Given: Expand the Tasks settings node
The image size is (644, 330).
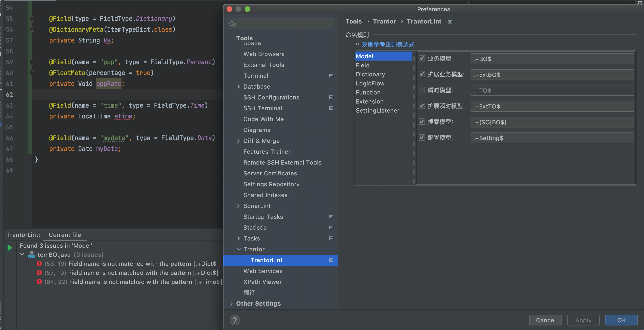Looking at the screenshot, I should (238, 238).
